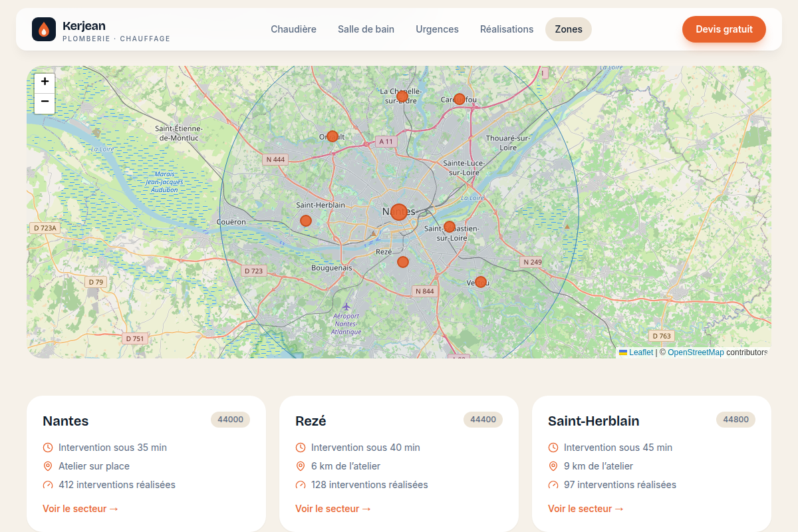Click the Nantes card heading
The image size is (798, 532).
tap(66, 421)
